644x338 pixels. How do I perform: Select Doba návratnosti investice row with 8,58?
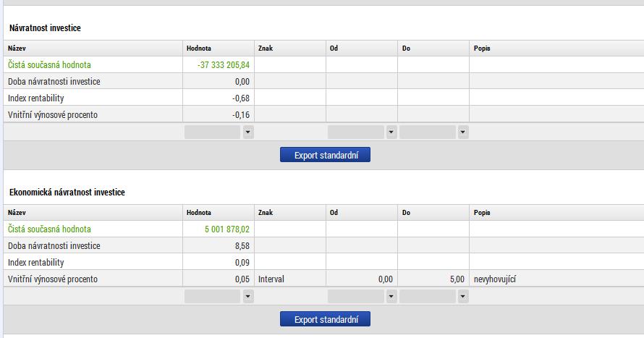(323, 245)
